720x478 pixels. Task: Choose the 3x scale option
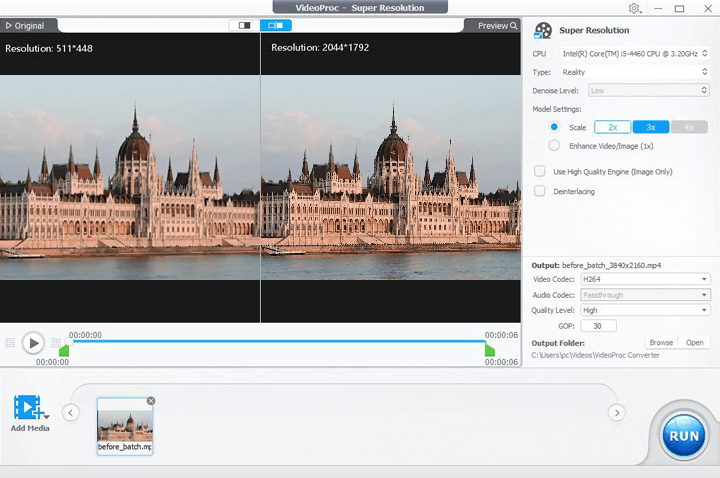coord(650,127)
